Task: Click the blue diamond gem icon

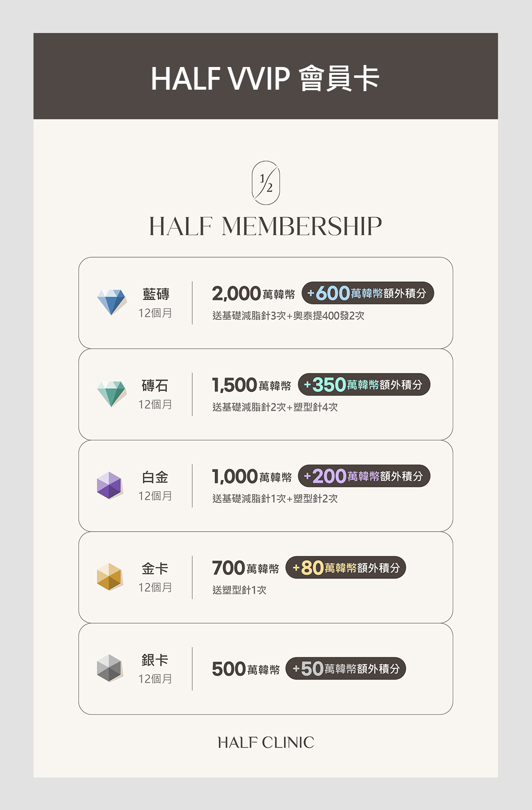Action: pyautogui.click(x=111, y=302)
